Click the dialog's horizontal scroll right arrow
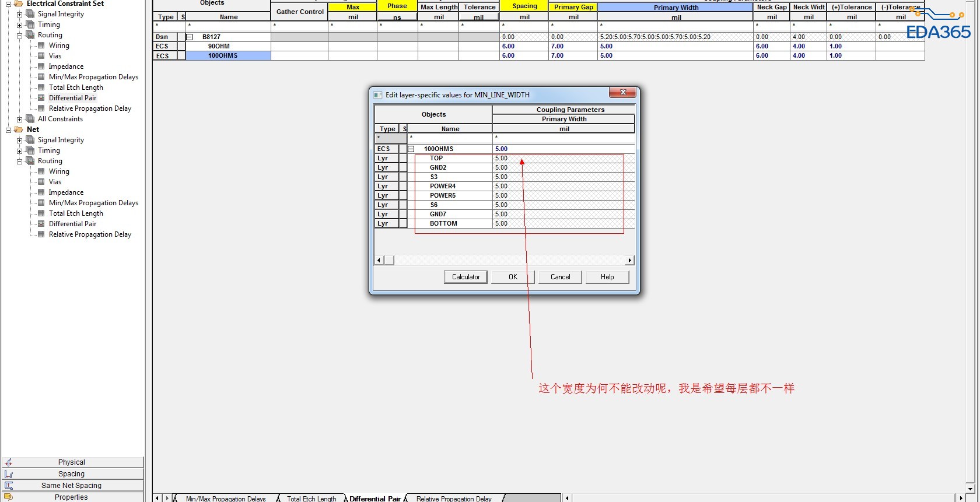 (x=630, y=260)
